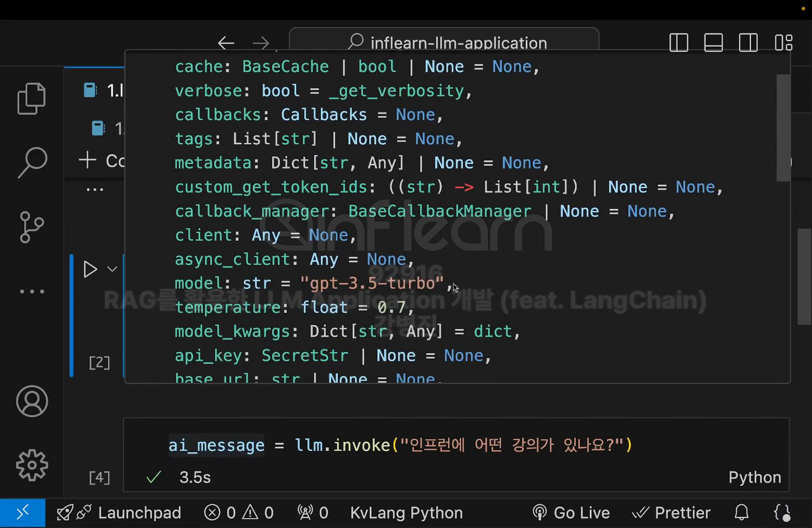
Task: Click the hover popup vertical scrollbar thumb
Action: [783, 128]
